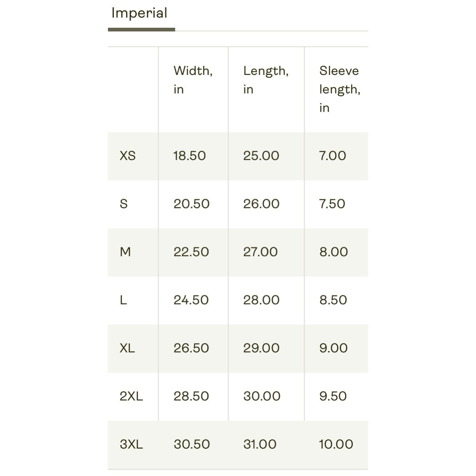Image resolution: width=476 pixels, height=476 pixels.
Task: Click the 24.50 width value for L
Action: click(x=191, y=300)
